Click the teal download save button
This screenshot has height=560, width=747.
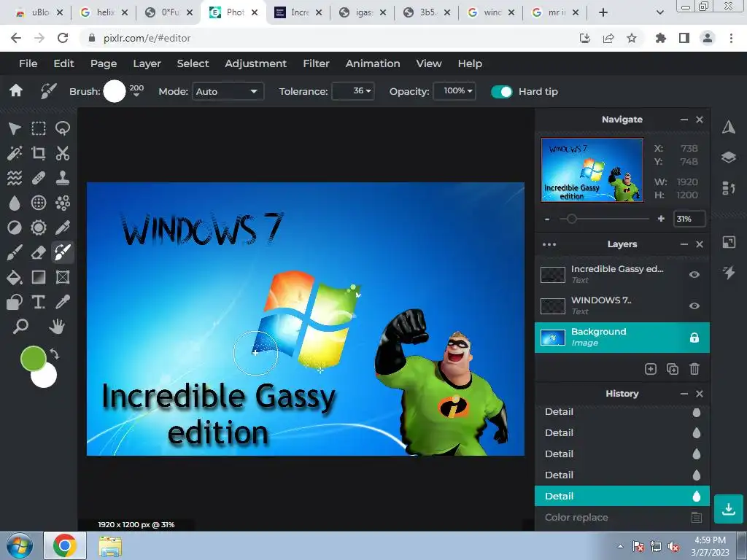(x=729, y=509)
